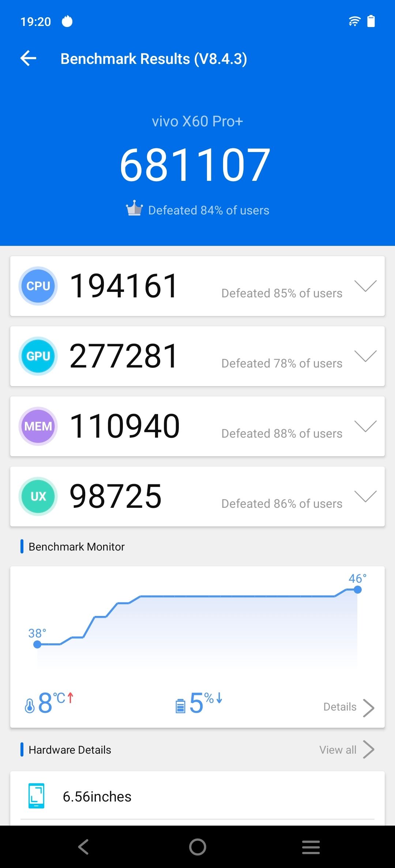Open Benchmark Monitor Details
Screen dimensions: 395x868
point(340,707)
